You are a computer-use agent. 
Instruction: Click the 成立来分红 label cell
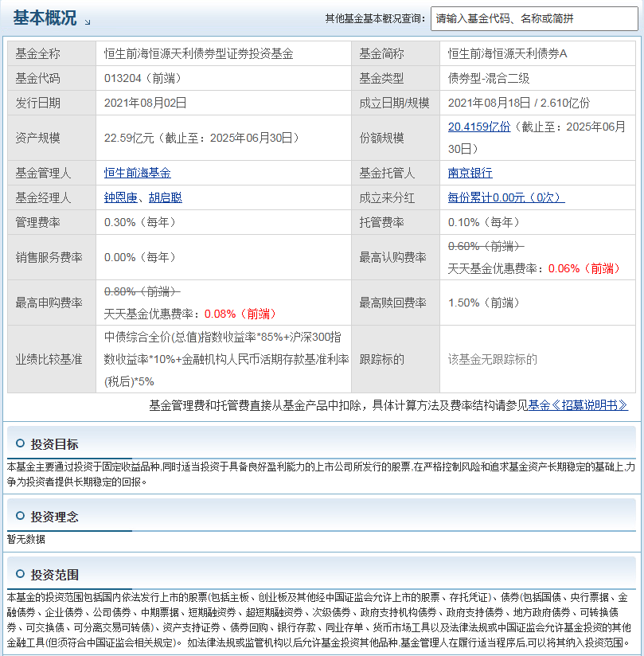click(x=396, y=197)
